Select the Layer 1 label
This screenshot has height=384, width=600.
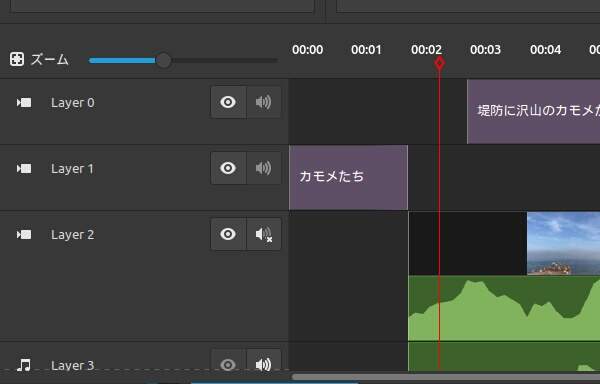point(72,169)
